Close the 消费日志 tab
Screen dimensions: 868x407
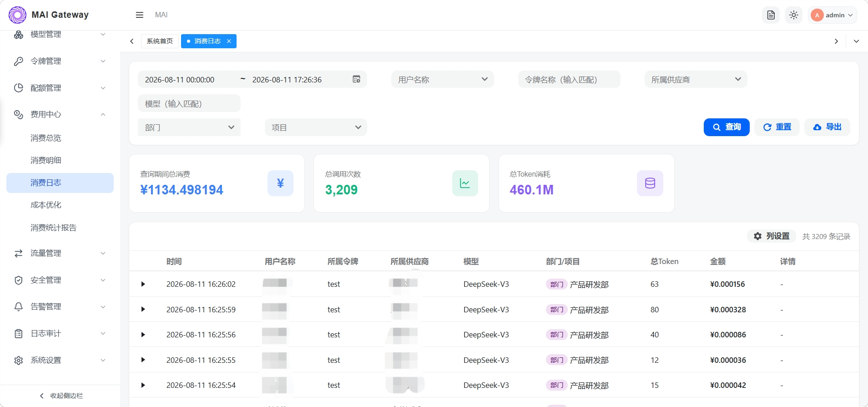[x=229, y=41]
